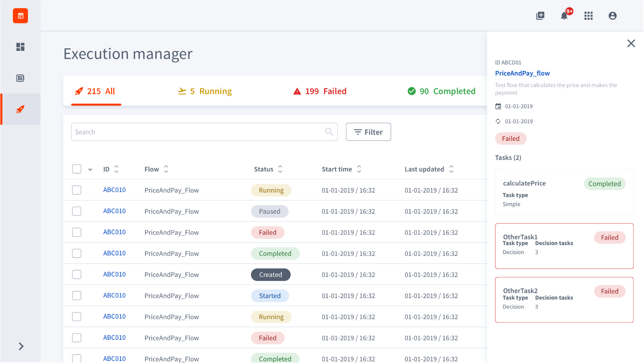This screenshot has width=644, height=363.
Task: Switch to the 90 Completed tab
Action: (x=441, y=91)
